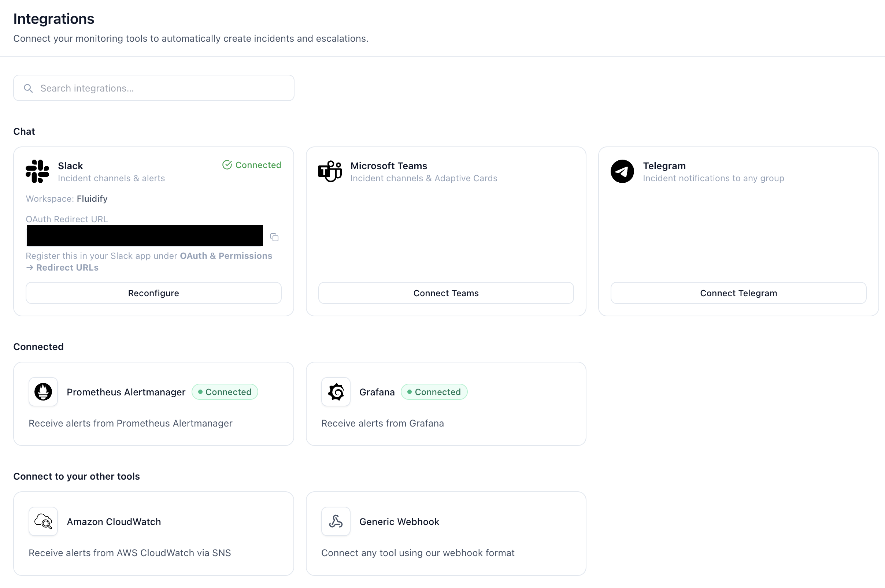Open the Generic Webhook integration card
This screenshot has height=588, width=885.
pyautogui.click(x=446, y=533)
